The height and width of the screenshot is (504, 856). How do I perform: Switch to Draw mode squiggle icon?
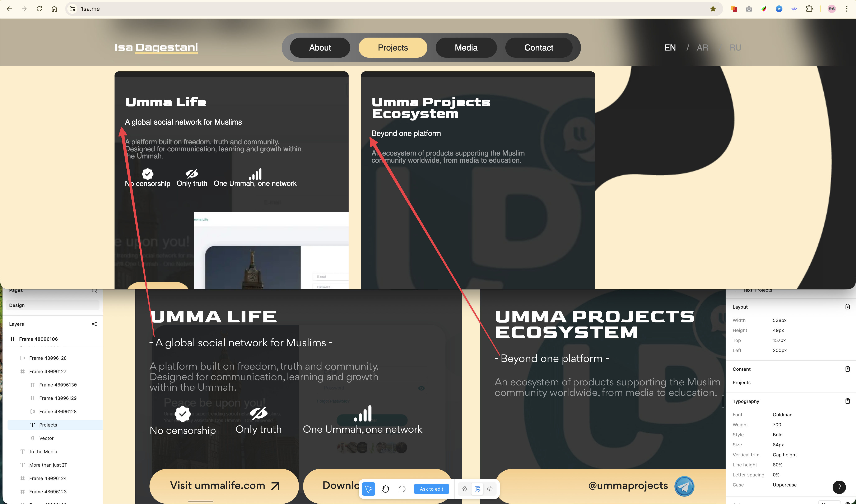[x=464, y=489]
